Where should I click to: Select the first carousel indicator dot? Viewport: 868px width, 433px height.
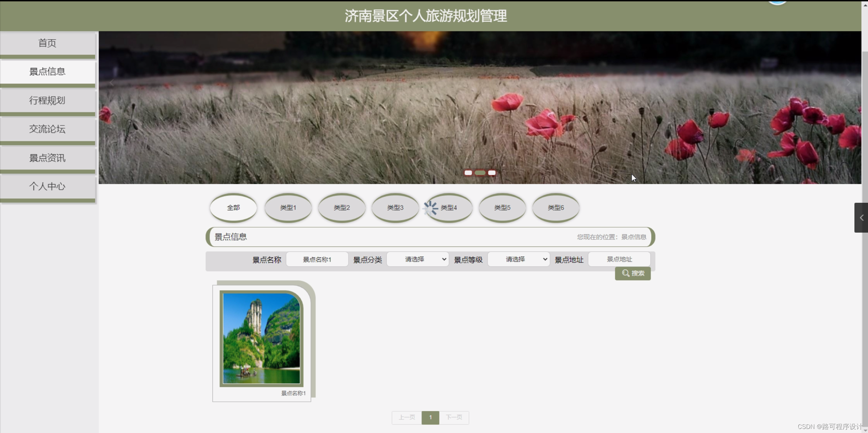(x=468, y=173)
